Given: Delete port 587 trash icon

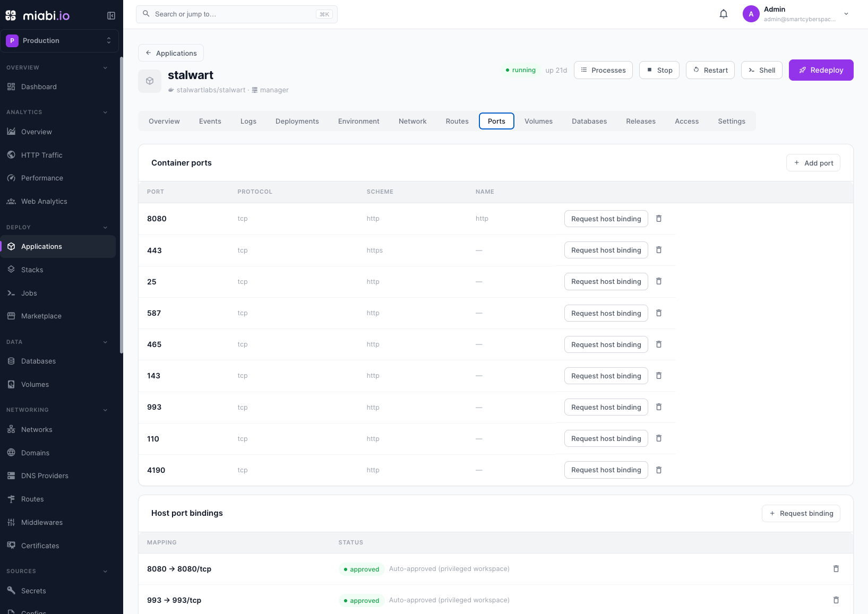Looking at the screenshot, I should click(659, 313).
